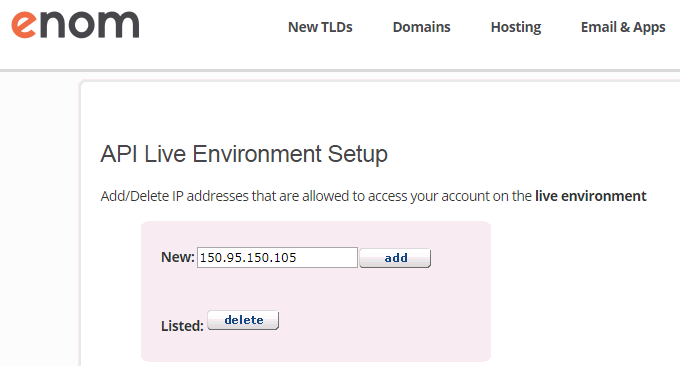Click the New: label
Image resolution: width=680 pixels, height=366 pixels.
pyautogui.click(x=177, y=257)
